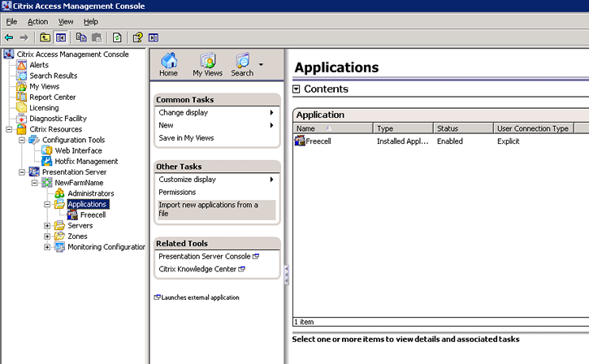
Task: Select the Zones folder in tree
Action: click(x=77, y=236)
